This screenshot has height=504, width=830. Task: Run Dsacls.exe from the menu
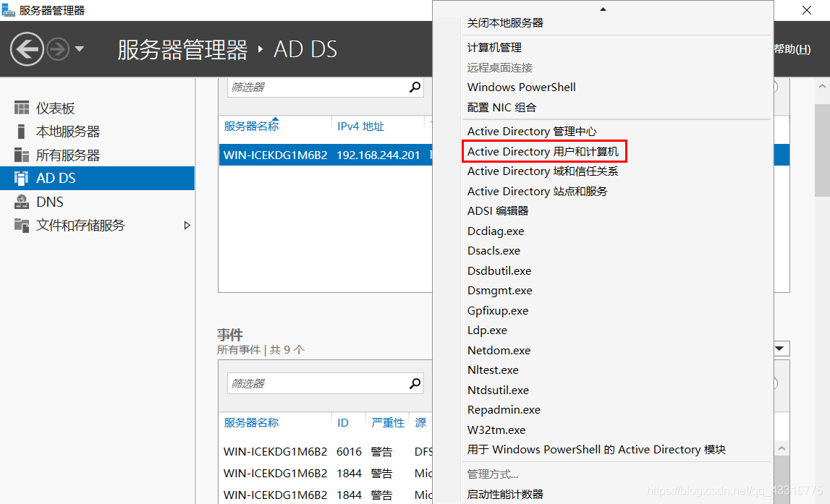pos(494,251)
